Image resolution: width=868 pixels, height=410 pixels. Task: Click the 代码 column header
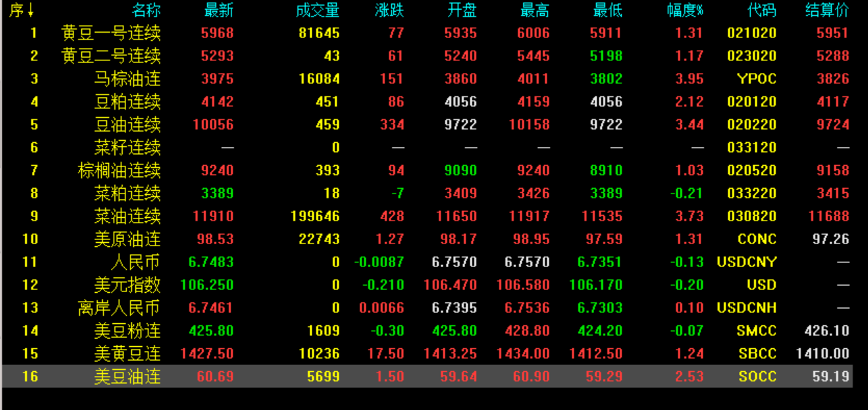tap(762, 10)
